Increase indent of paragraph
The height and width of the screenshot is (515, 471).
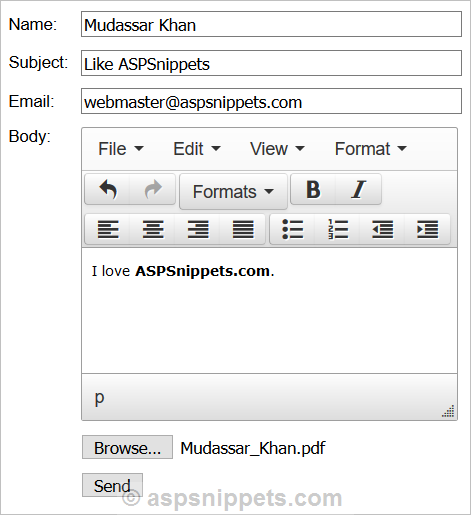click(428, 229)
